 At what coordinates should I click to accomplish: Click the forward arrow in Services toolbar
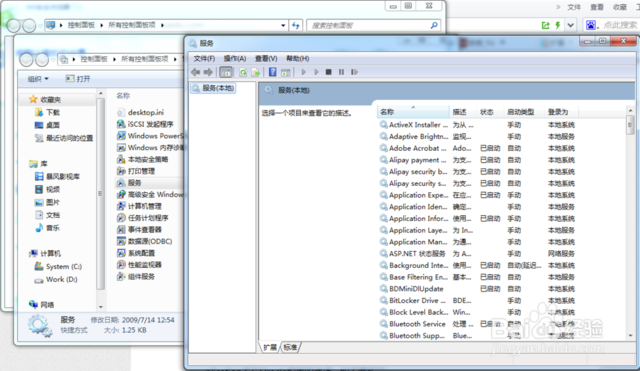click(x=208, y=72)
